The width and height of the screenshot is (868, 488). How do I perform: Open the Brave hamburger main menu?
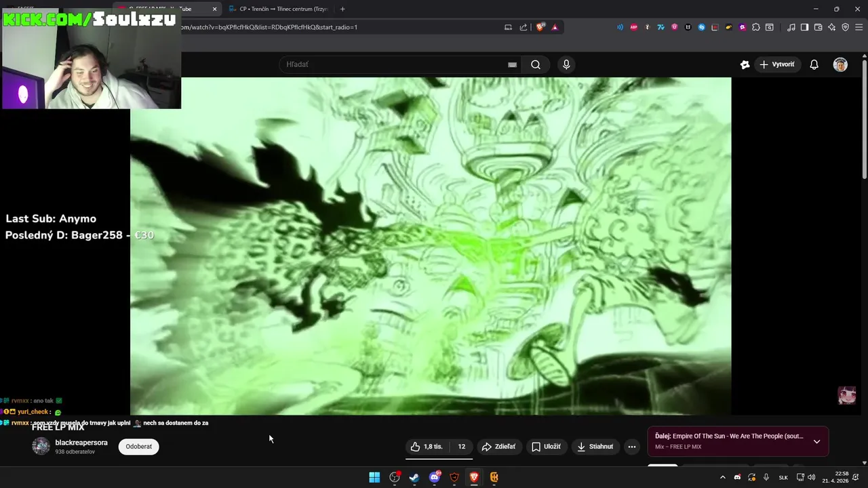859,27
